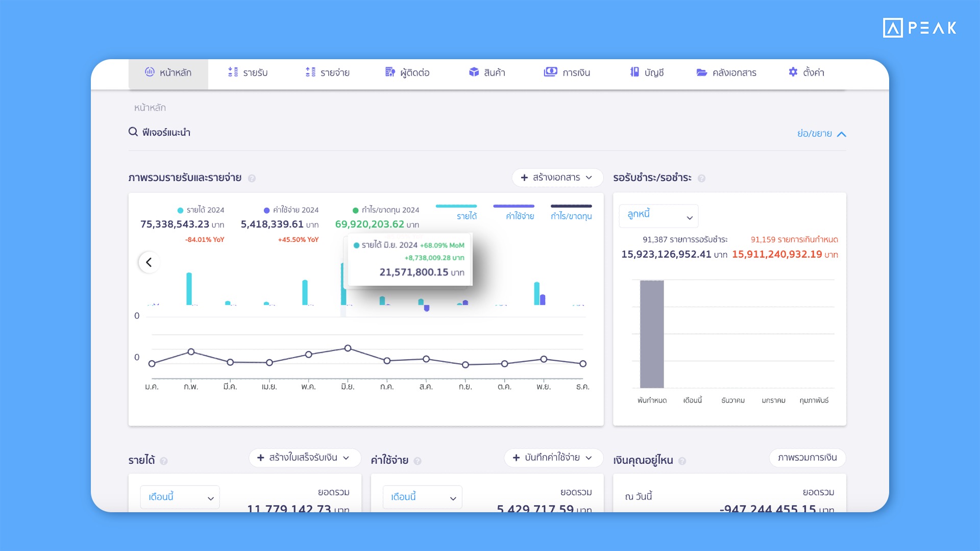Click the ledger book icon beside บัญชี

point(634,72)
